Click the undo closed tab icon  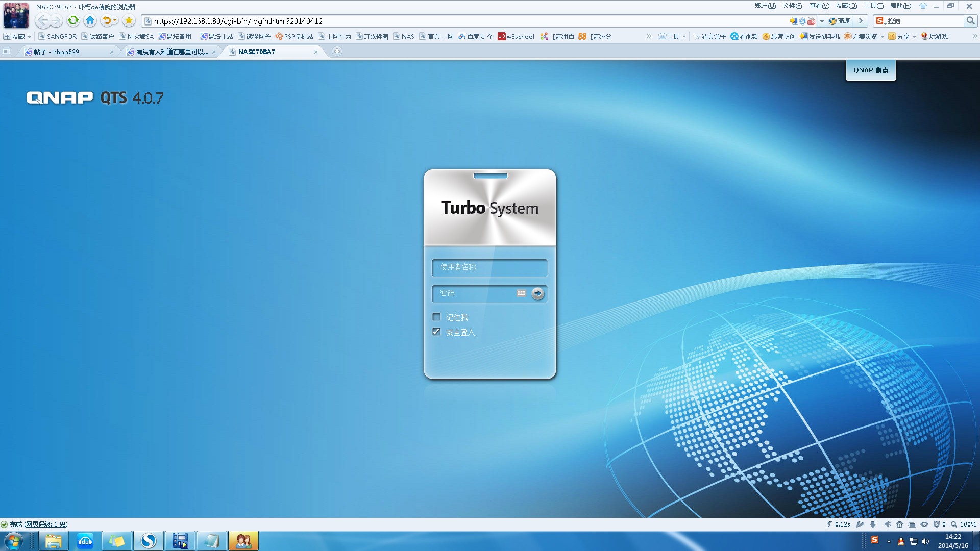106,20
